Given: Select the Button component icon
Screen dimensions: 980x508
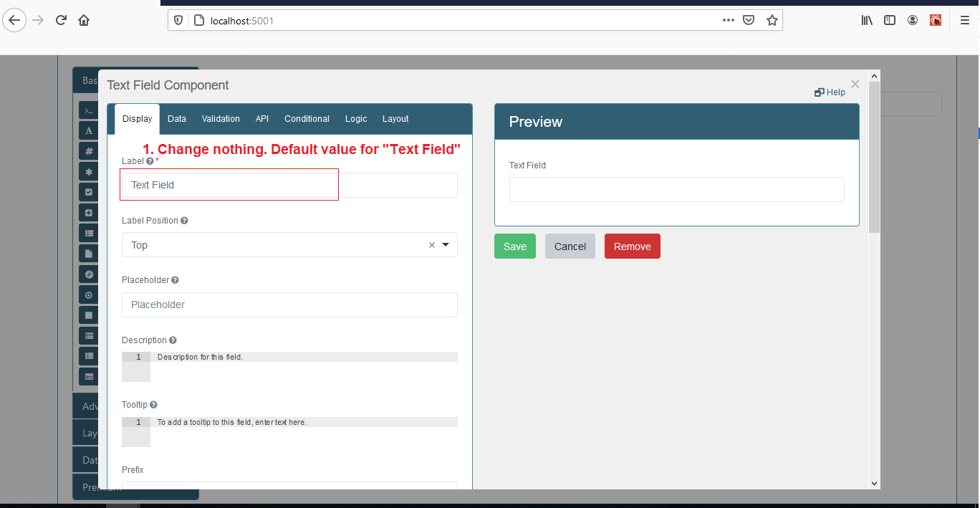Looking at the screenshot, I should coord(88,314).
